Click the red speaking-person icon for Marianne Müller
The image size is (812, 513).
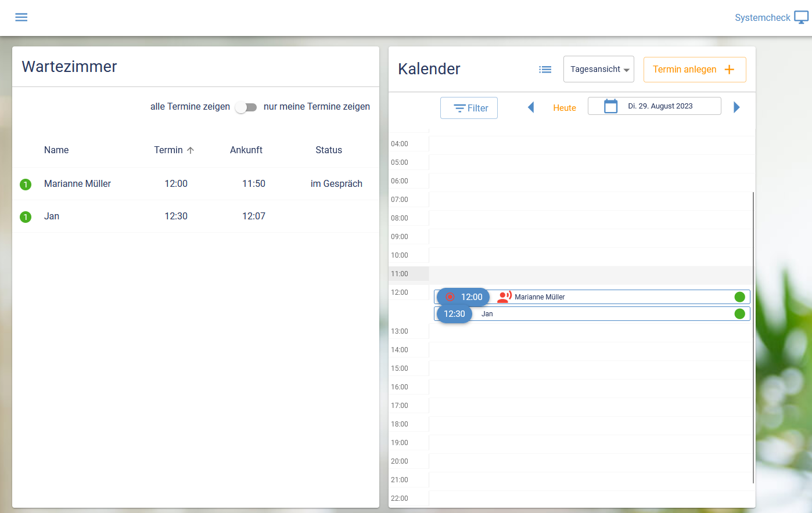[504, 297]
